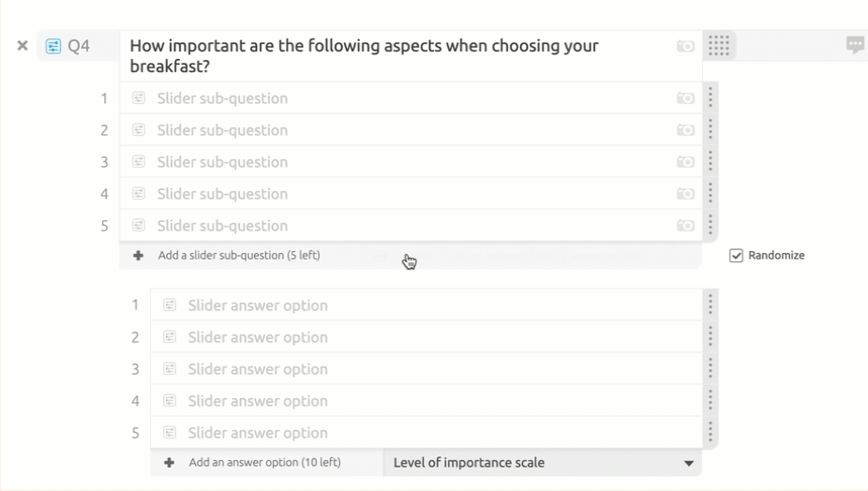
Task: Toggle the Randomize checkbox
Action: (737, 255)
